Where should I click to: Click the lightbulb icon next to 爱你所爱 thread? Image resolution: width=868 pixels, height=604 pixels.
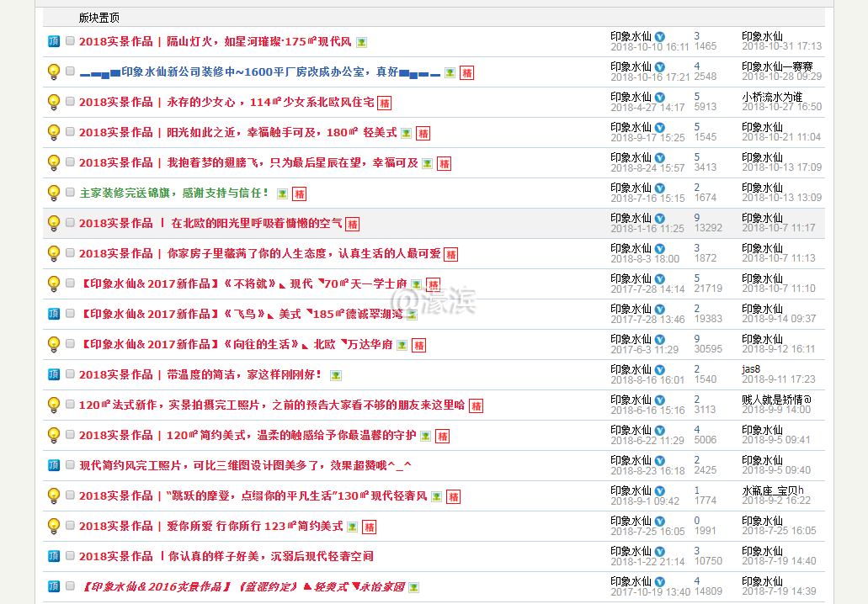[x=54, y=526]
